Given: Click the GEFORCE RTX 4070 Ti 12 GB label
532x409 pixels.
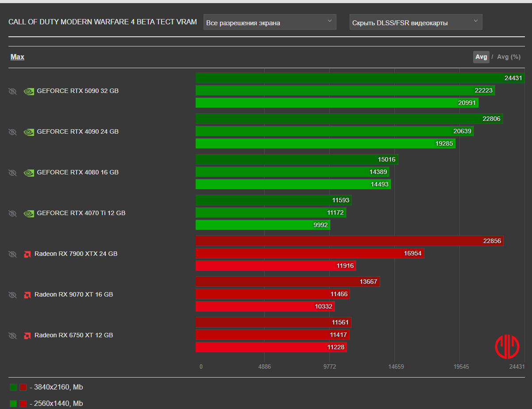Looking at the screenshot, I should [x=81, y=213].
